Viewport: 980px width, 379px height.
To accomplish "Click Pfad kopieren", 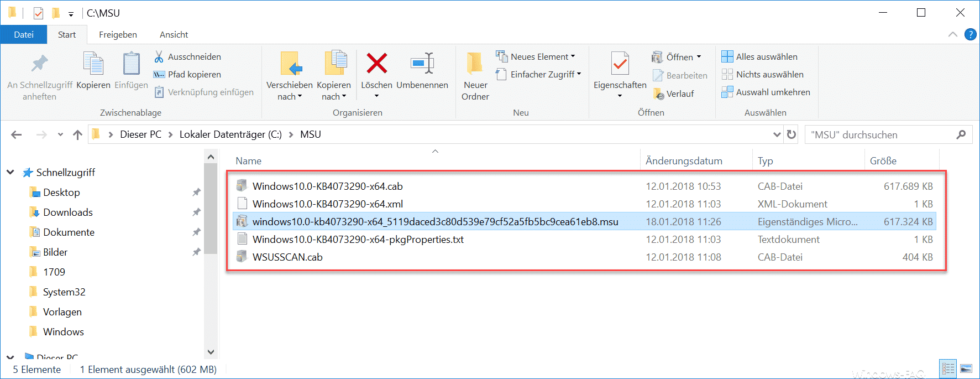I will pos(188,74).
